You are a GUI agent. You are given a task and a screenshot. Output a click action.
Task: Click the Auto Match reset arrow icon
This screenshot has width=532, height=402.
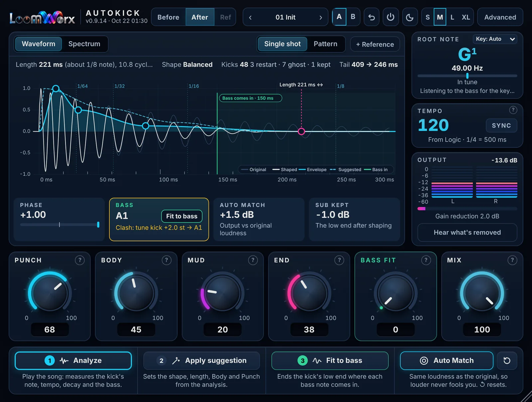coord(507,361)
